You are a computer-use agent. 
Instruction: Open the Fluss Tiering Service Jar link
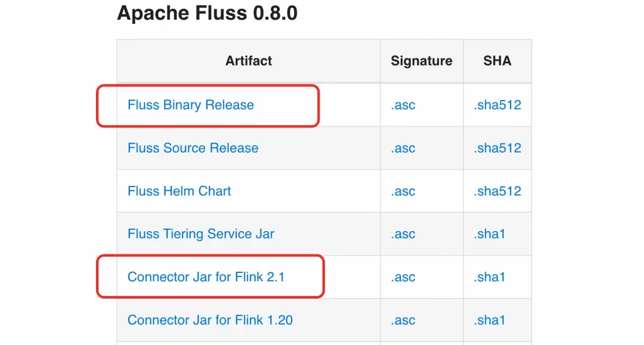(x=201, y=234)
